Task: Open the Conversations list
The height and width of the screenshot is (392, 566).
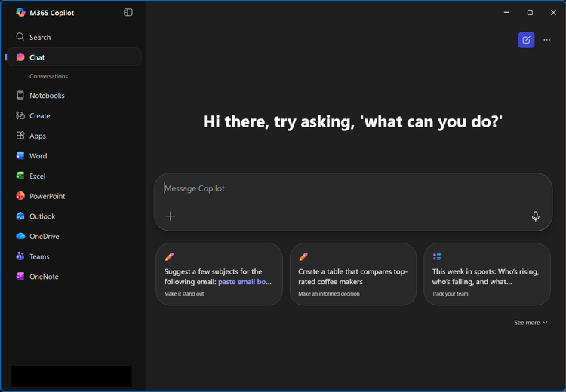Action: tap(48, 76)
